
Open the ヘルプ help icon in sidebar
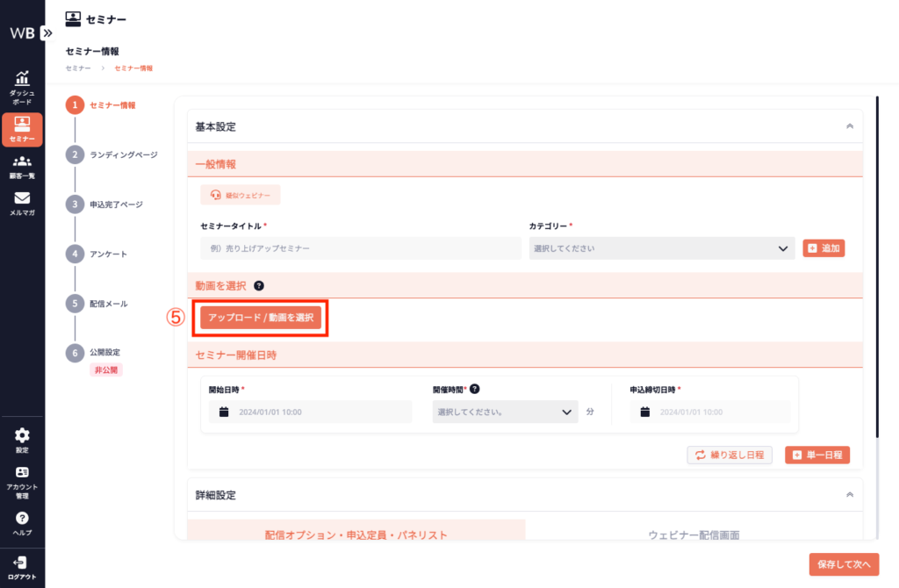(x=22, y=523)
